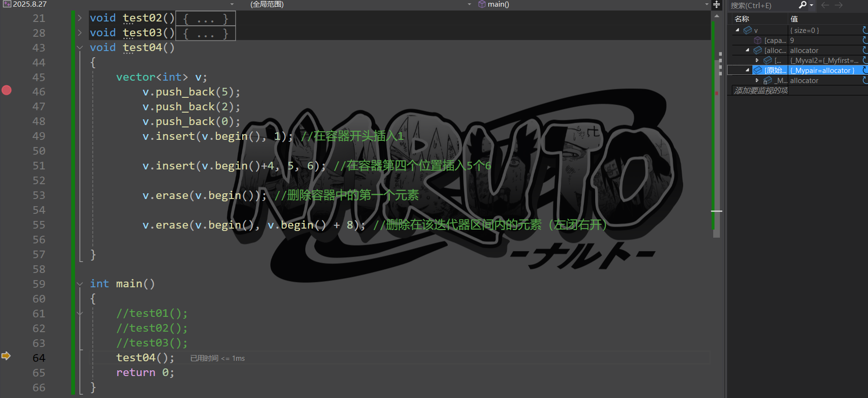Click the collapsed { ... } box of test03
868x398 pixels.
coord(206,33)
